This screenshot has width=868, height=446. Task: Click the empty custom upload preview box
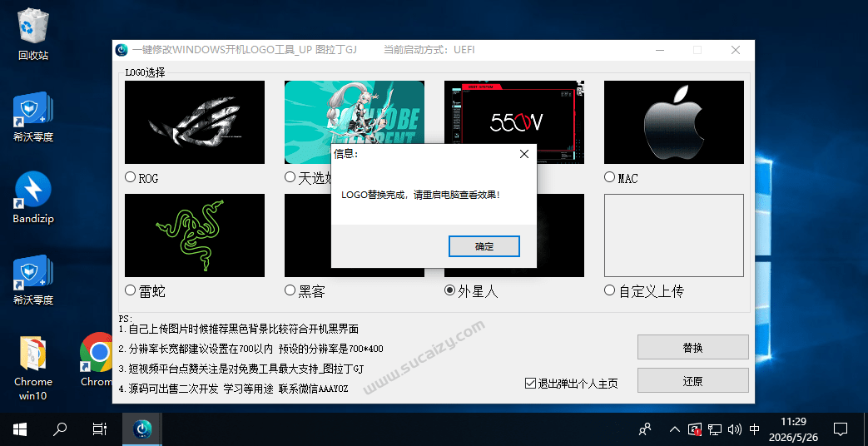[674, 235]
